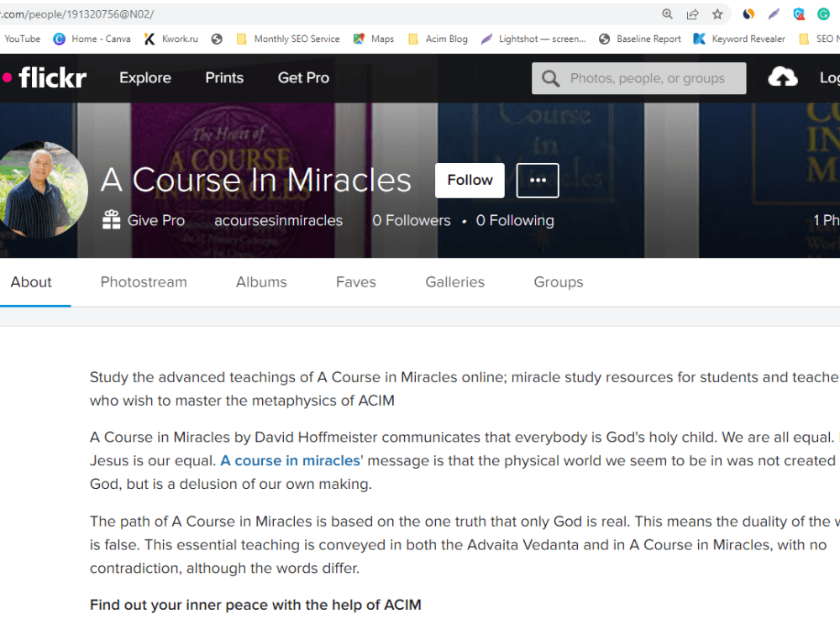Bookmark this page with the star icon
Viewport: 840px width, 630px height.
pyautogui.click(x=717, y=14)
